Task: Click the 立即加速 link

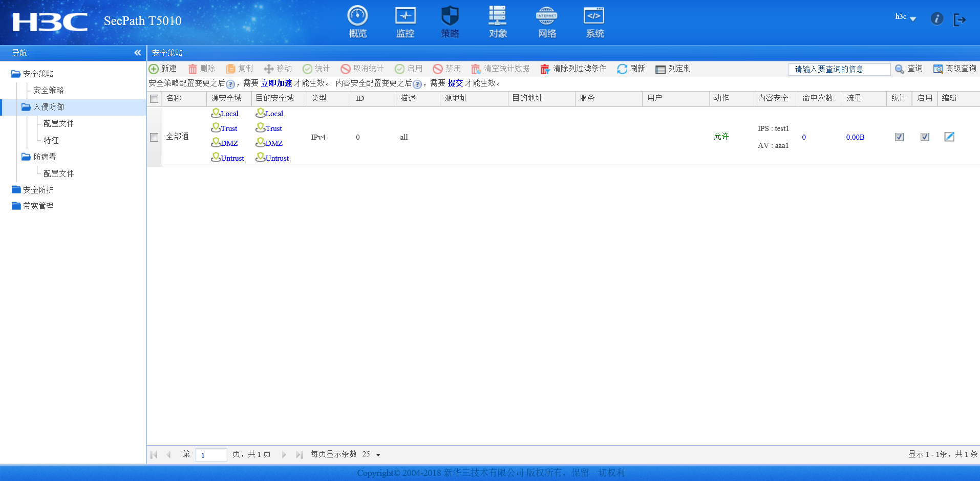Action: click(276, 83)
